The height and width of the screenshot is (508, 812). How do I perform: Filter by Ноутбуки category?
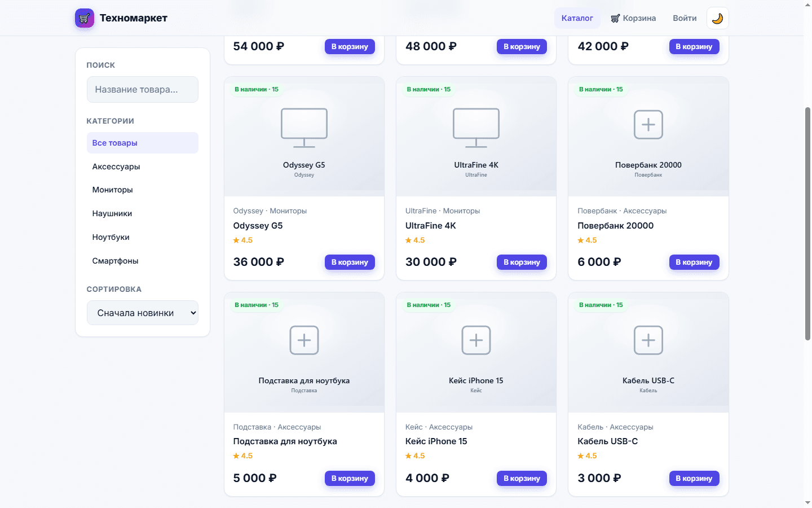(143, 237)
